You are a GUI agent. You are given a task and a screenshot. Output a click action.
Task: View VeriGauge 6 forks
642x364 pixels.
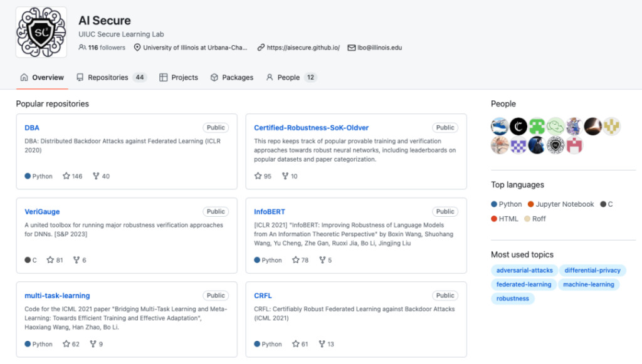(x=80, y=260)
